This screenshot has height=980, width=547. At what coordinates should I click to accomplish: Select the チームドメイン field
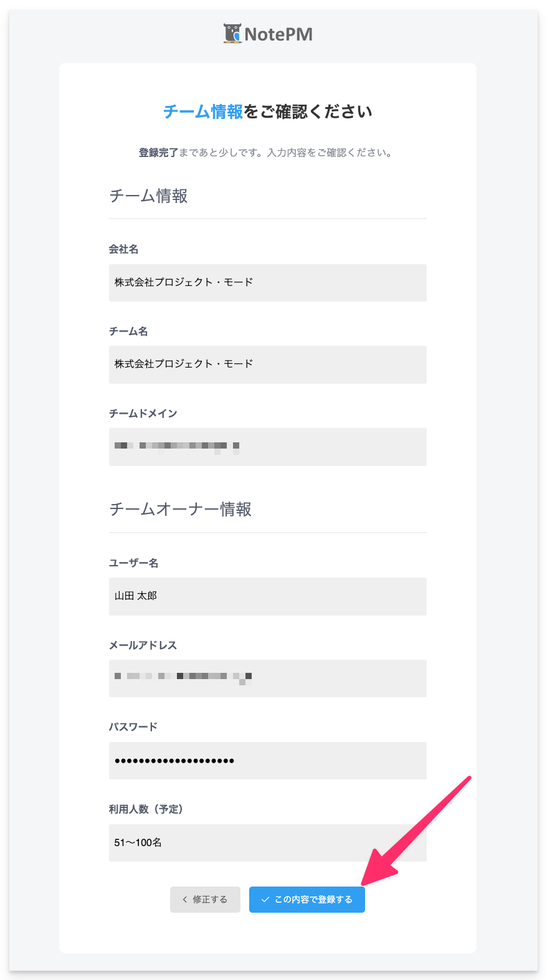(x=268, y=447)
